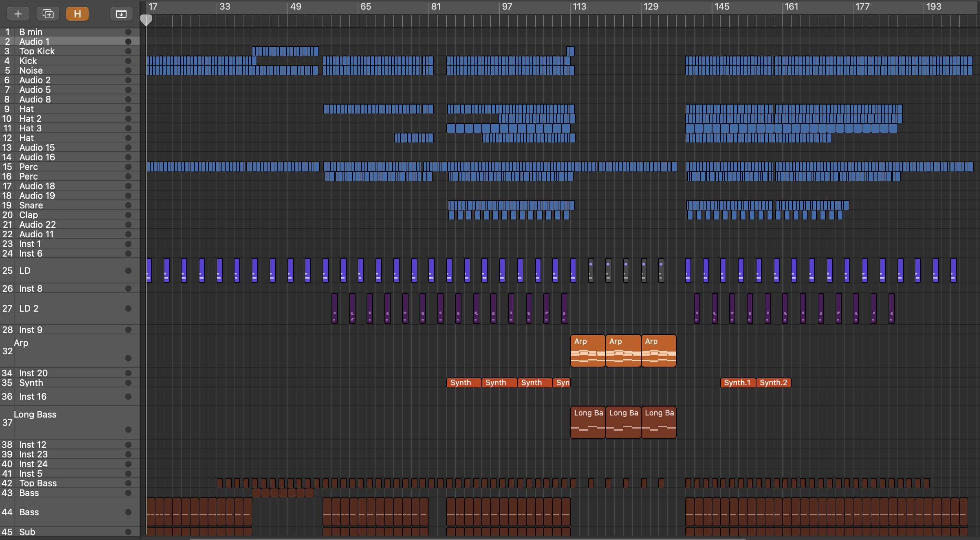Viewport: 980px width, 540px height.
Task: Click the Synth.2 region
Action: pyautogui.click(x=773, y=382)
